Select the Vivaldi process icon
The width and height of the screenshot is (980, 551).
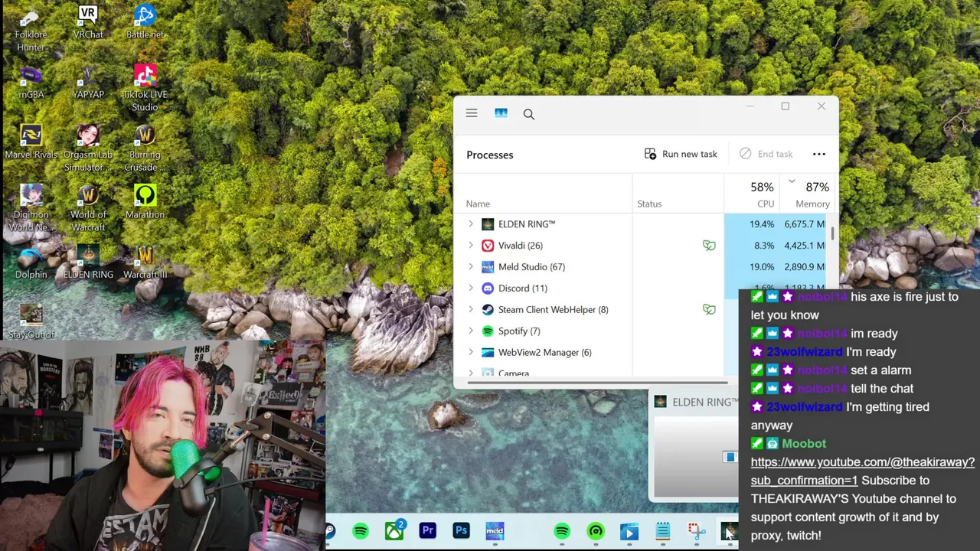coord(488,246)
